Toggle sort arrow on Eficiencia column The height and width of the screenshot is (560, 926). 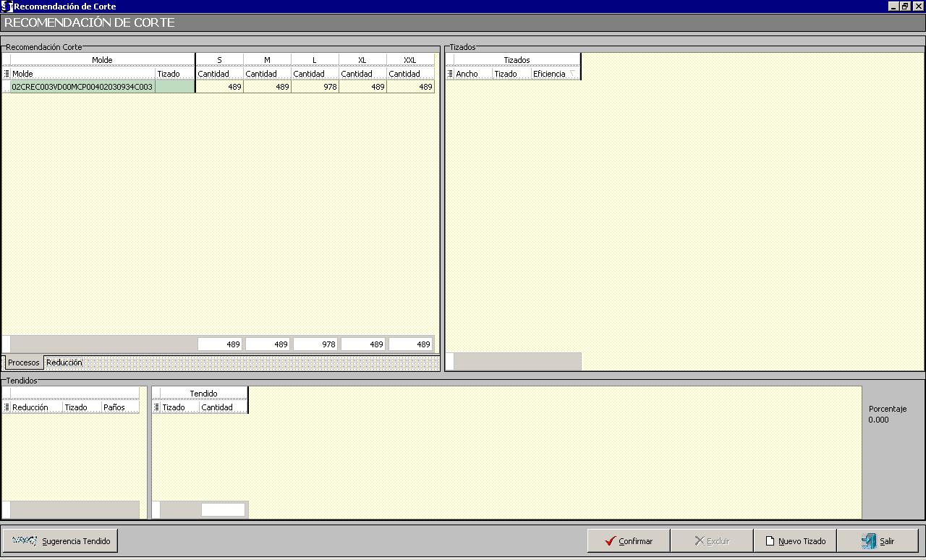pyautogui.click(x=572, y=74)
